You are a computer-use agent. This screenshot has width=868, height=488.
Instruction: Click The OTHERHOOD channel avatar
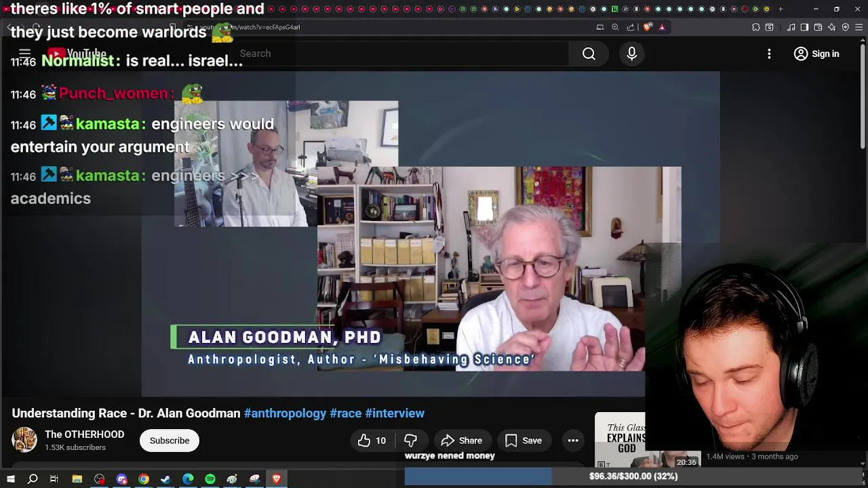(x=24, y=440)
